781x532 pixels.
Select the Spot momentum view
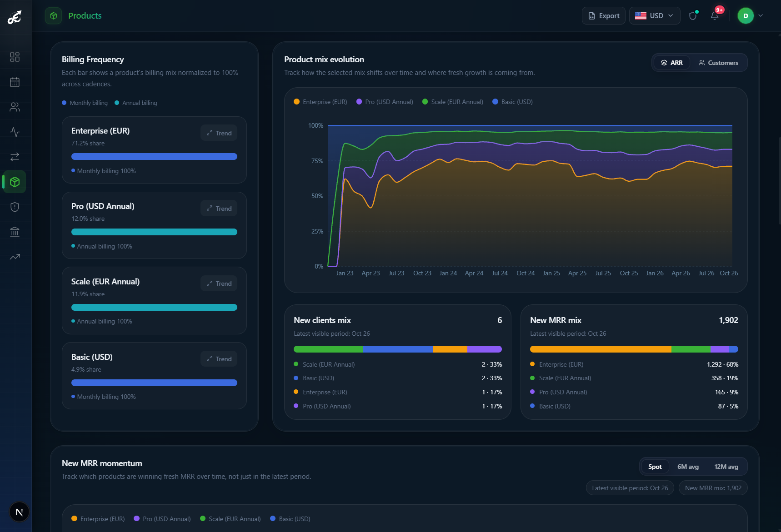click(x=655, y=467)
